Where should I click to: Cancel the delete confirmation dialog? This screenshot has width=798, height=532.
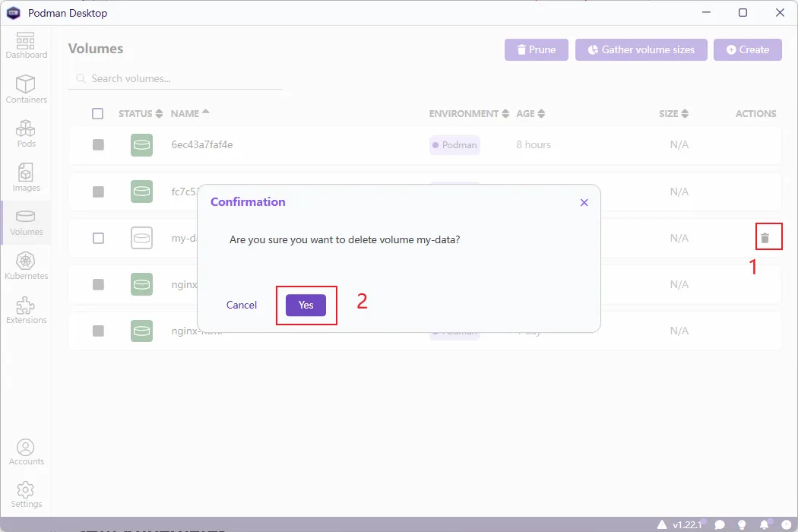pyautogui.click(x=242, y=305)
